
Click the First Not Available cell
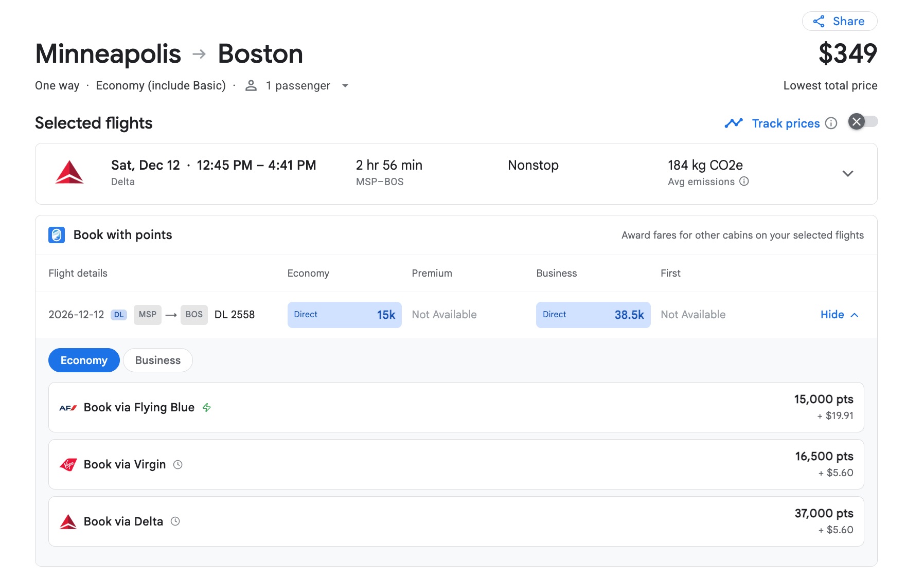[693, 315]
